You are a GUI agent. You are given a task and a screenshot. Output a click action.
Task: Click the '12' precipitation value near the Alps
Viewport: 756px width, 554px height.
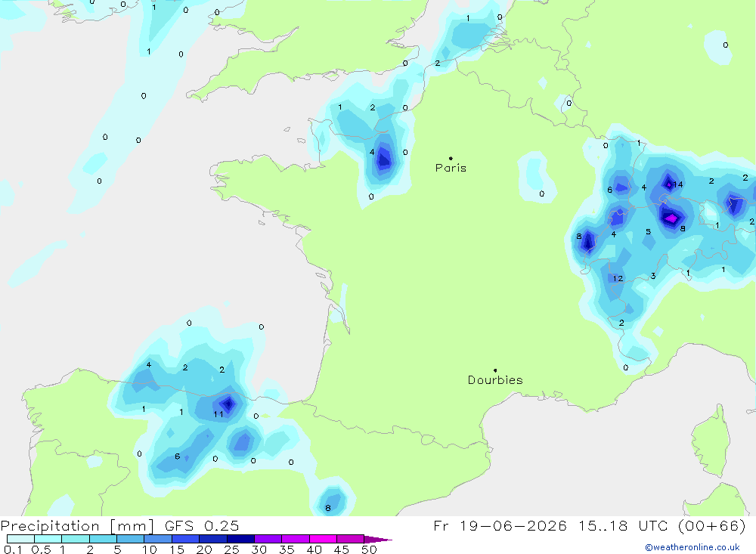coord(618,278)
